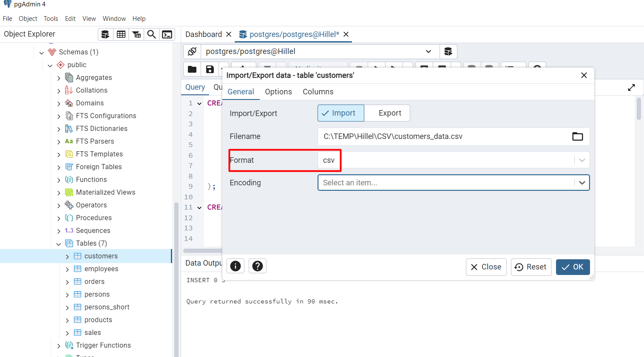This screenshot has height=357, width=644.
Task: Switch to the Dashboard tab
Action: [204, 34]
